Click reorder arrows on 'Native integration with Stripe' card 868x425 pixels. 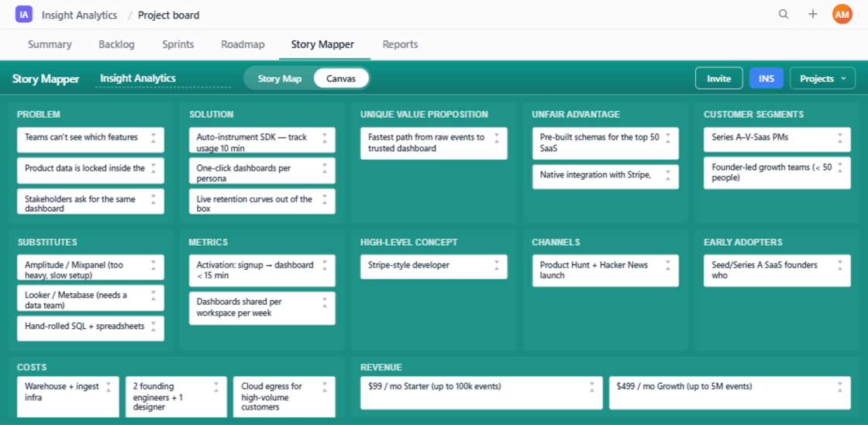[668, 175]
